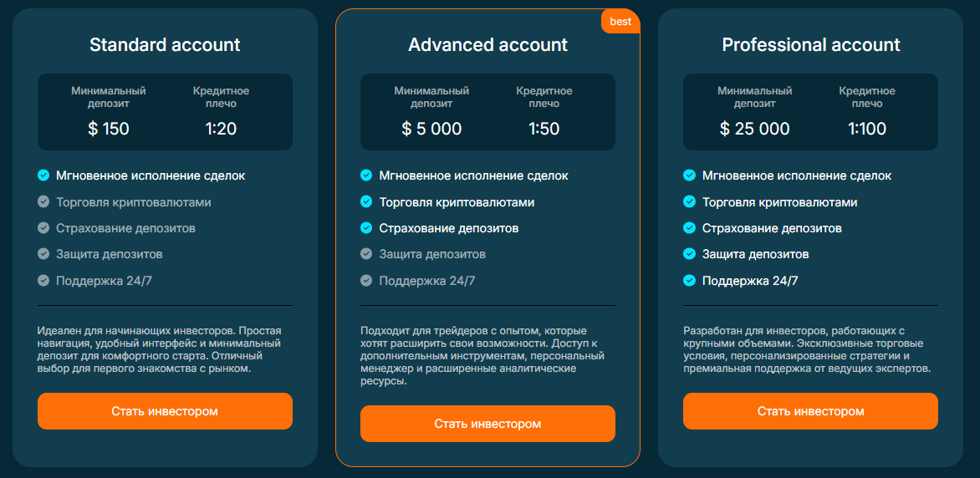Click Advanced account's grey 'Поддержка 24/7' check icon
This screenshot has height=478, width=980.
tap(366, 281)
